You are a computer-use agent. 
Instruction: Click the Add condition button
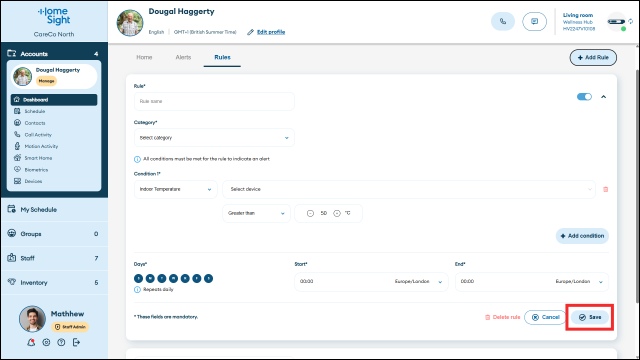[582, 236]
